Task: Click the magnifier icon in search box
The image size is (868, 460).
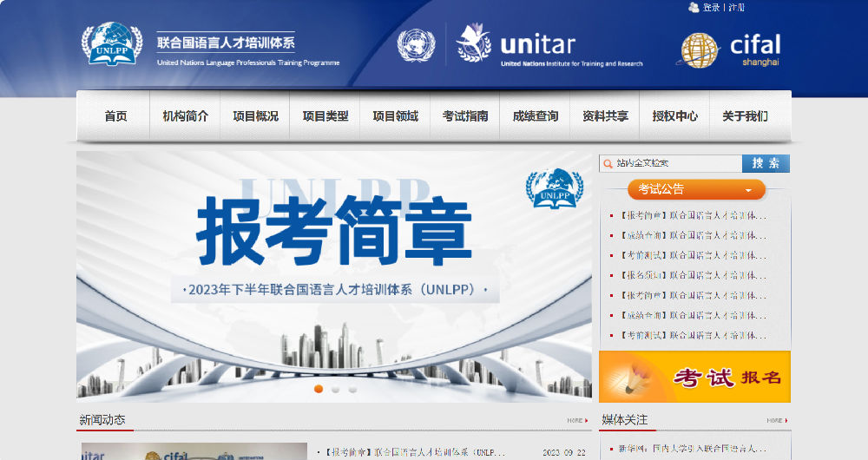Action: point(608,164)
